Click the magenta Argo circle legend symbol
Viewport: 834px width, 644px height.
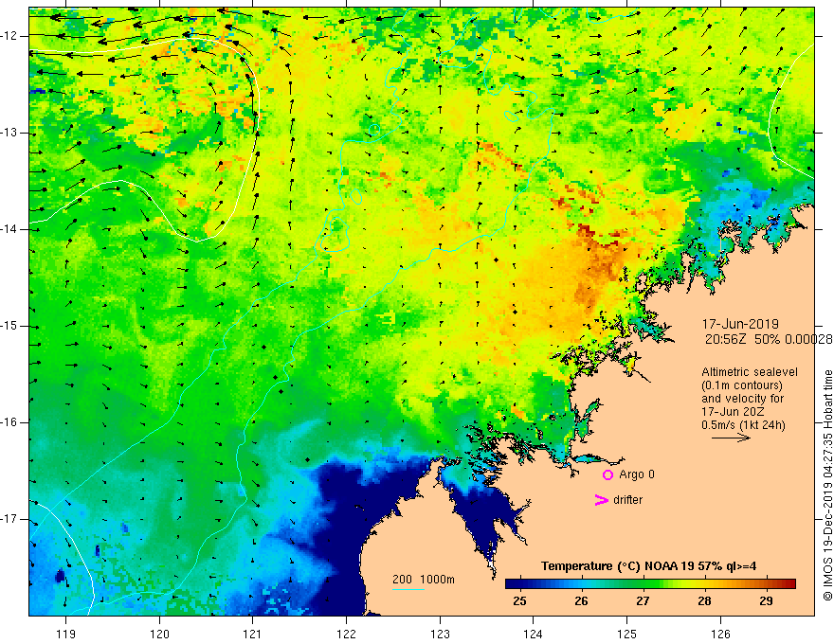click(x=607, y=475)
